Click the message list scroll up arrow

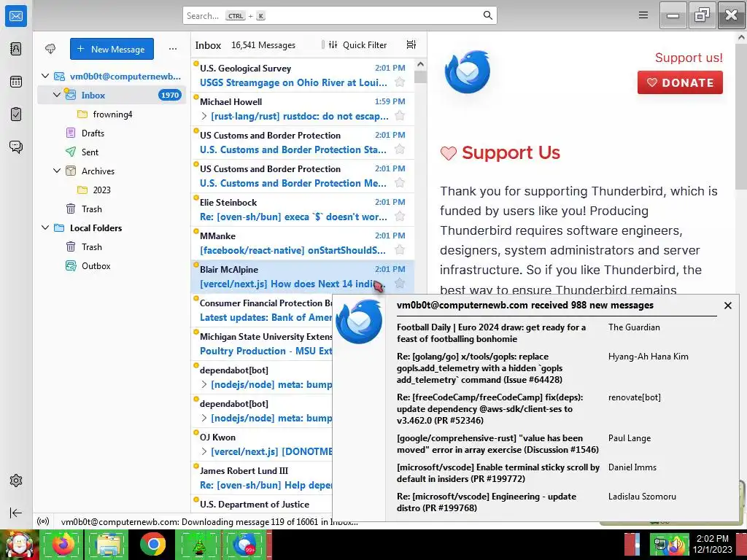coord(420,64)
